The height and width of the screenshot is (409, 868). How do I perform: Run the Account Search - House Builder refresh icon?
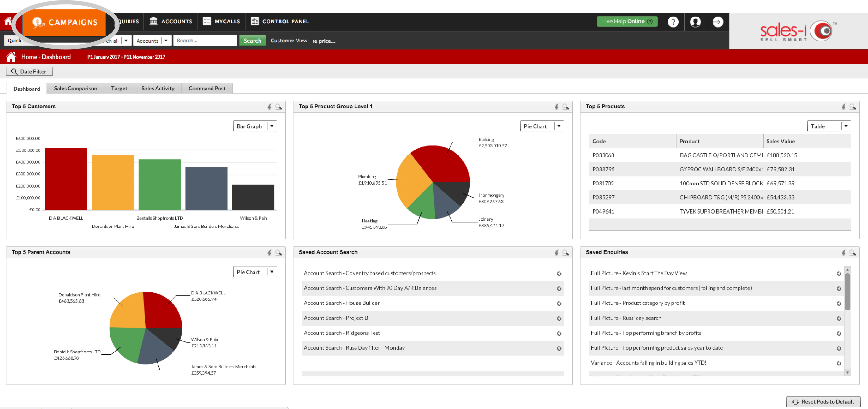[x=559, y=304]
